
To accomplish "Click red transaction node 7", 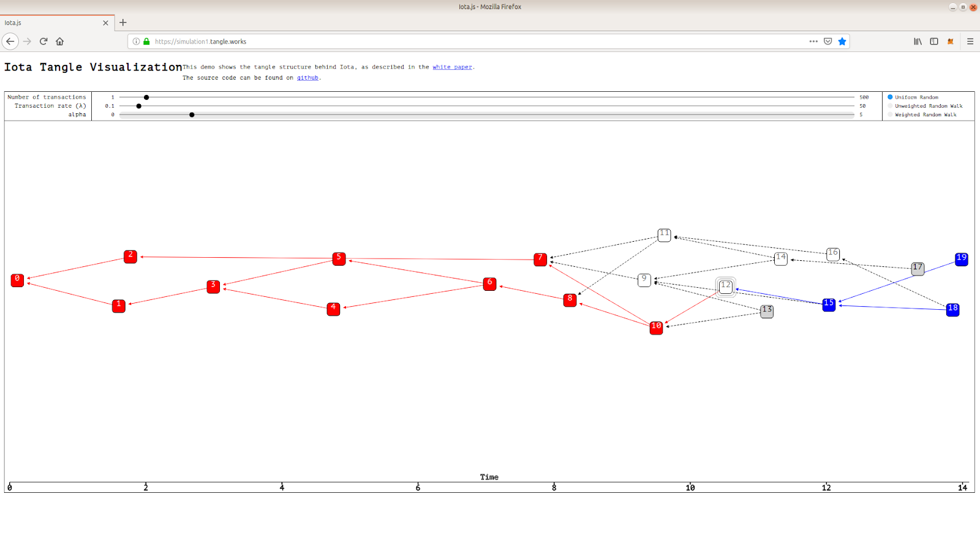I will pos(540,260).
